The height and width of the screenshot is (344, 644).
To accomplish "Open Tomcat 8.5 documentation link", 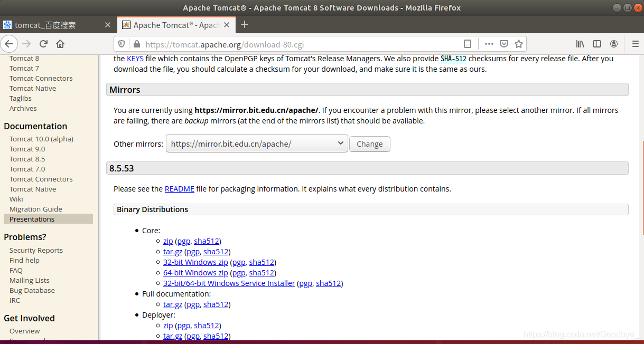I will pos(27,159).
